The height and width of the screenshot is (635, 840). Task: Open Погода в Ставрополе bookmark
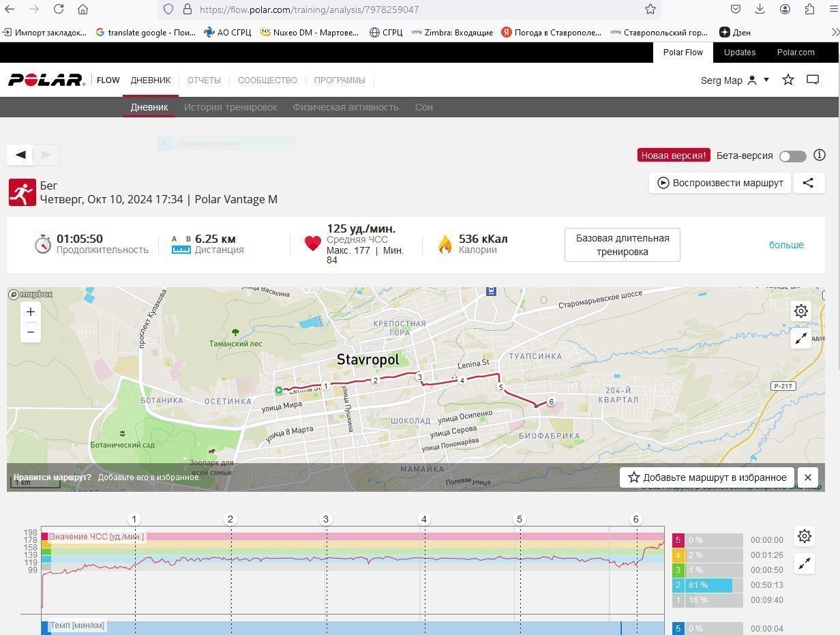[x=551, y=32]
